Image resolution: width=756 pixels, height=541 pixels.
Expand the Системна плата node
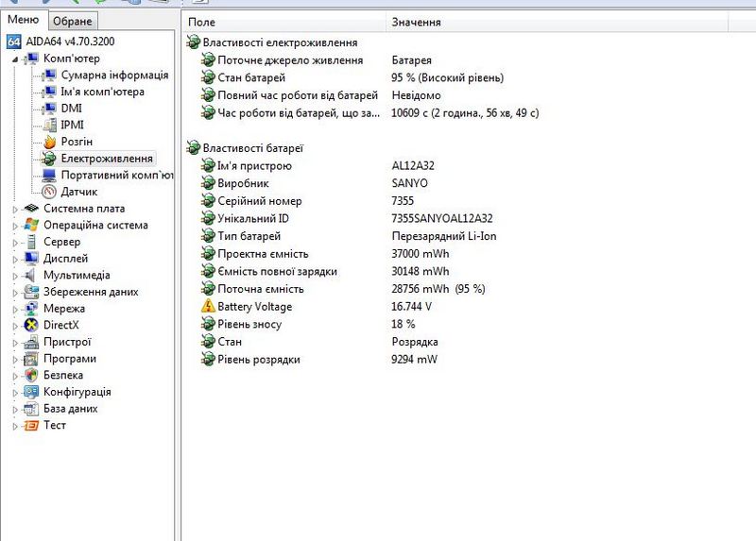pos(15,209)
